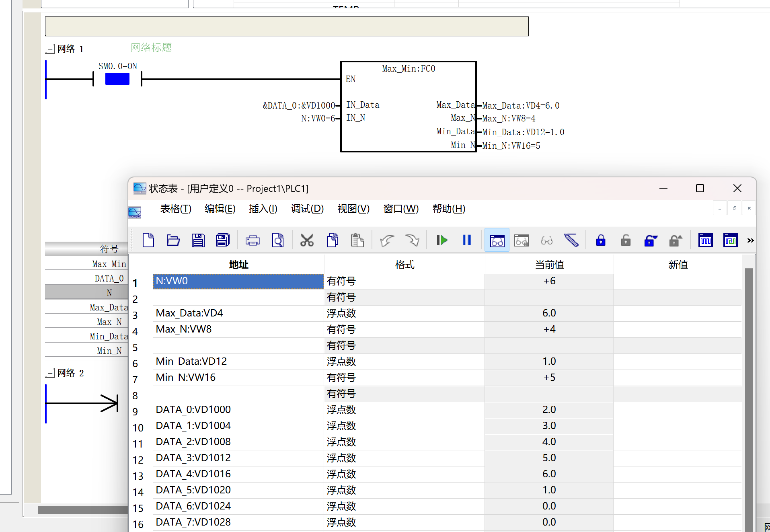The height and width of the screenshot is (532, 770).
Task: Click the New file toolbar icon
Action: (x=148, y=240)
